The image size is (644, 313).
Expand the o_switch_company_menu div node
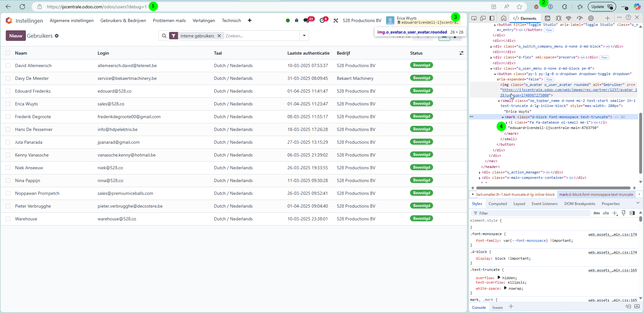[491, 47]
